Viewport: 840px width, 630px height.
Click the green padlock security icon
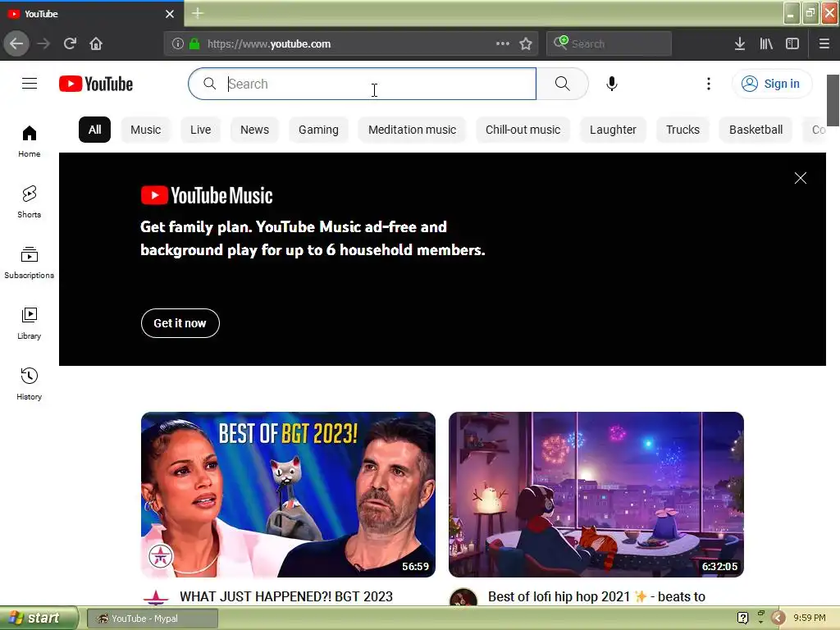click(x=194, y=44)
